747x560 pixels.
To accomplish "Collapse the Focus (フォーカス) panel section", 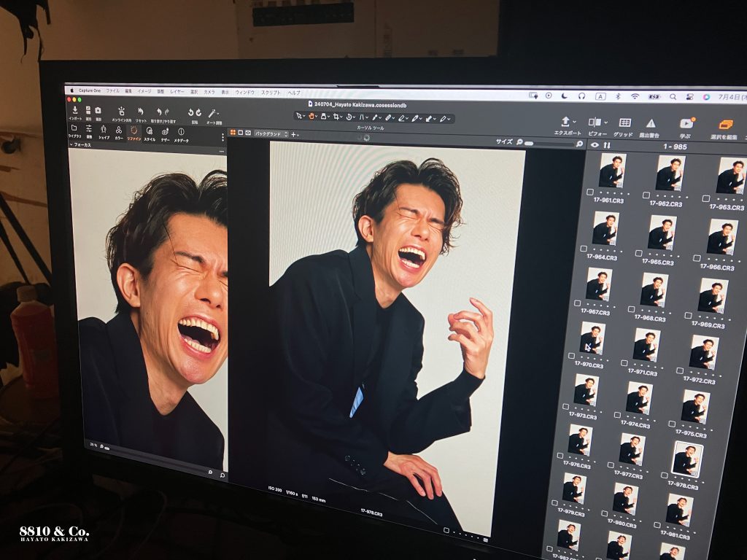I will (x=71, y=144).
